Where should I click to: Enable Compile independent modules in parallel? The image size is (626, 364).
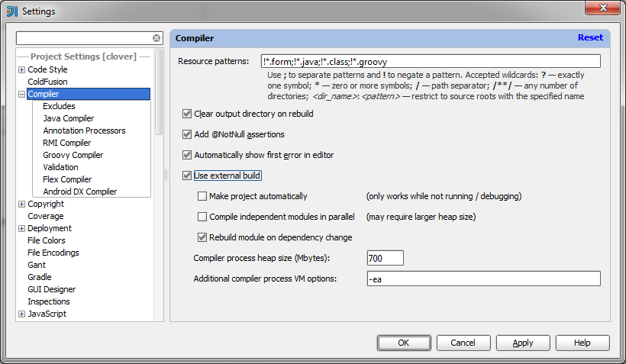click(x=202, y=217)
